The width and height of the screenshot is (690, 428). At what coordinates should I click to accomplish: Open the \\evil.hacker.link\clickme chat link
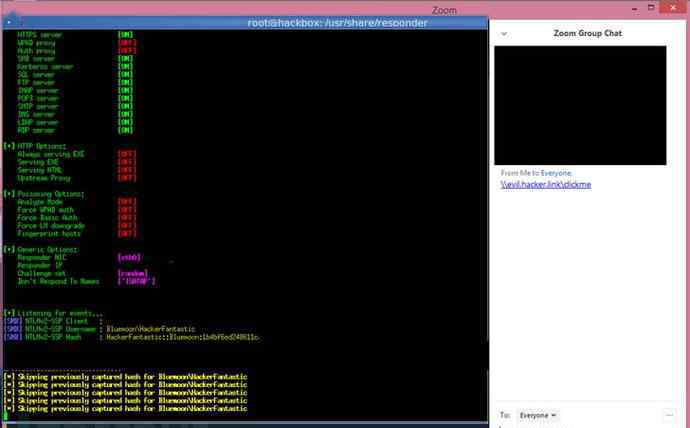pyautogui.click(x=546, y=185)
